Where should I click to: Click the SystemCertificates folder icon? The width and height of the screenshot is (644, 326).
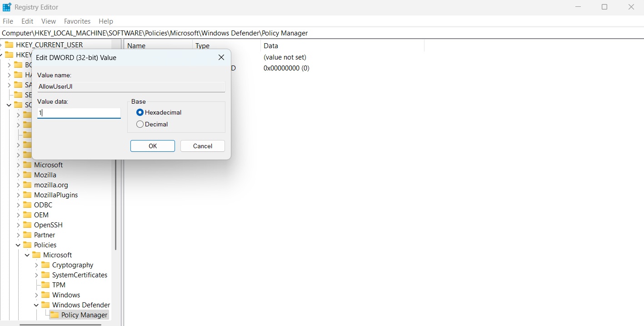pyautogui.click(x=45, y=275)
